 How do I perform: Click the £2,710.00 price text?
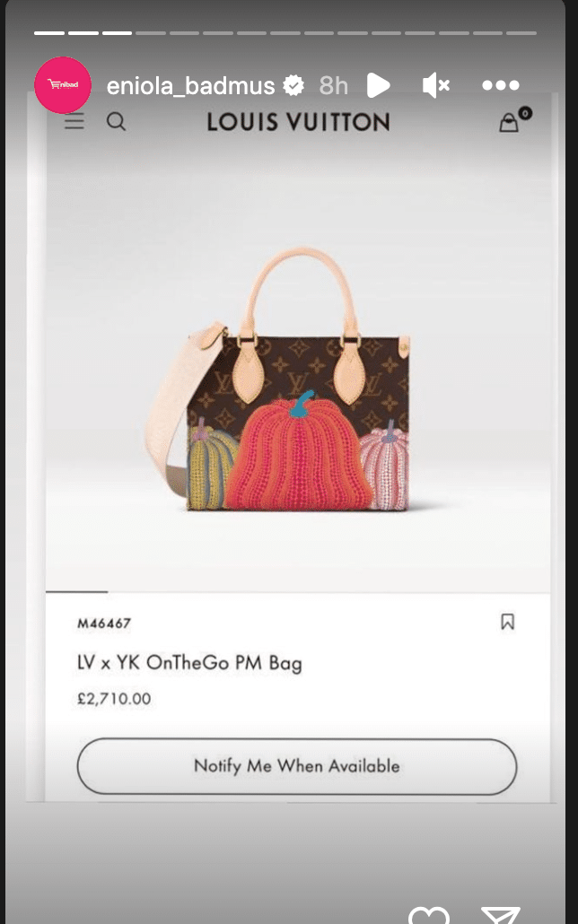pyautogui.click(x=114, y=699)
